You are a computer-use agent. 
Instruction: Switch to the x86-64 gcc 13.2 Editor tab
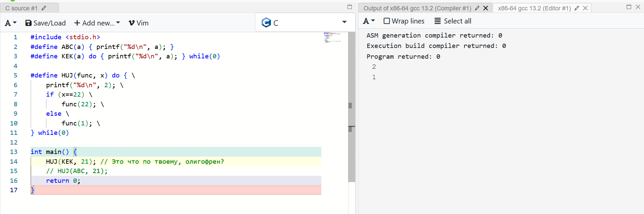[534, 8]
